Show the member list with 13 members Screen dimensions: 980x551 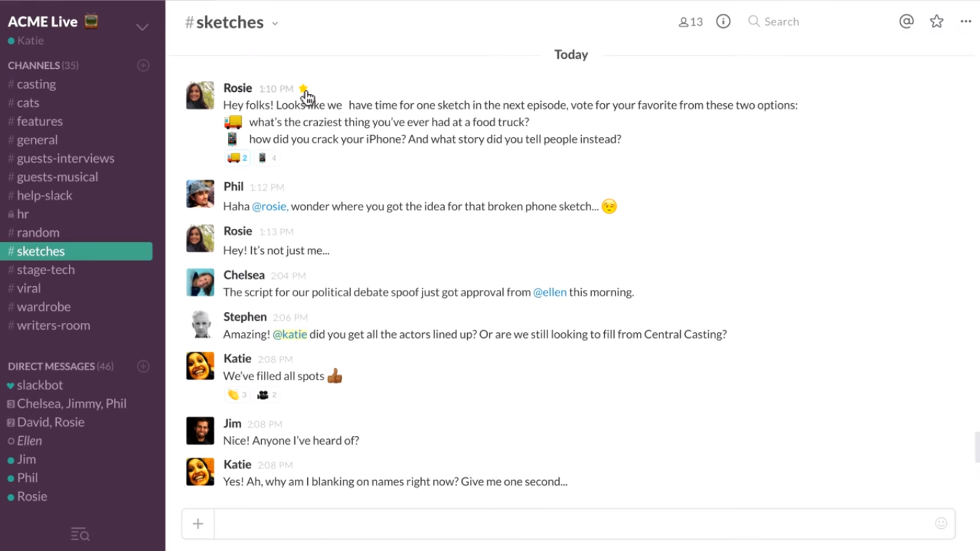pos(690,22)
